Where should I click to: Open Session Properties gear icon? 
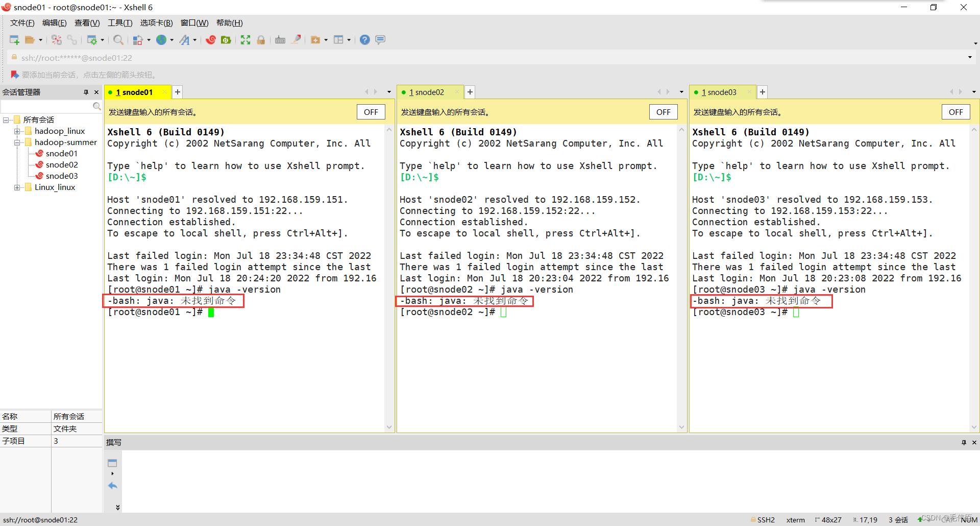coord(92,40)
